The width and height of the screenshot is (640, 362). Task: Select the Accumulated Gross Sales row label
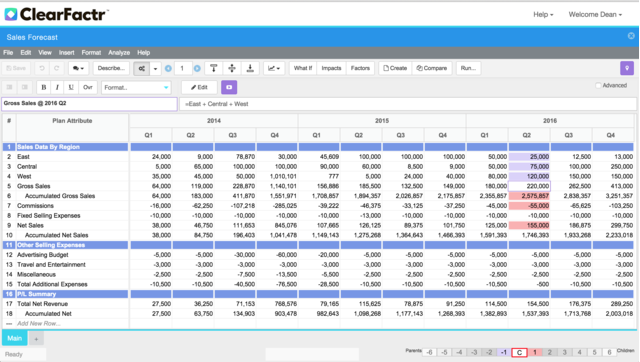tap(60, 196)
